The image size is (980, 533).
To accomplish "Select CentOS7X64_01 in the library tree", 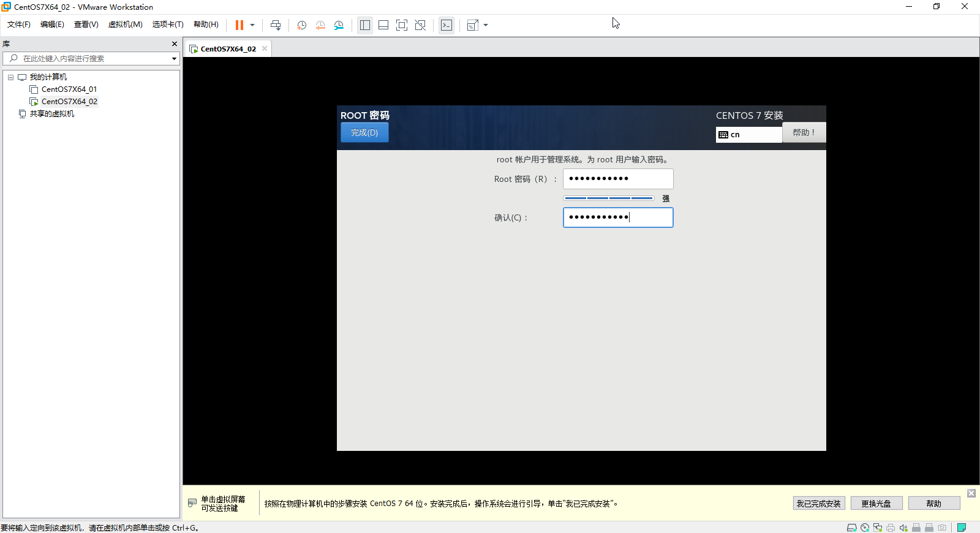I will pyautogui.click(x=69, y=89).
